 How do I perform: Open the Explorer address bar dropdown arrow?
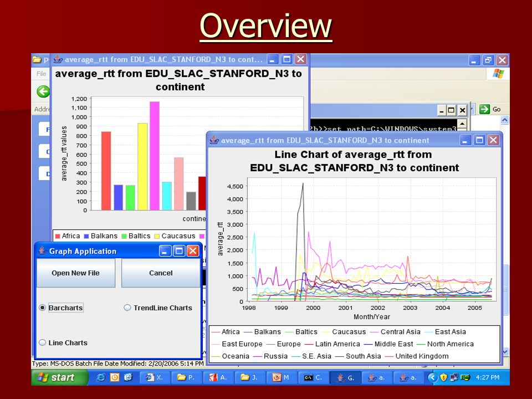[472, 109]
